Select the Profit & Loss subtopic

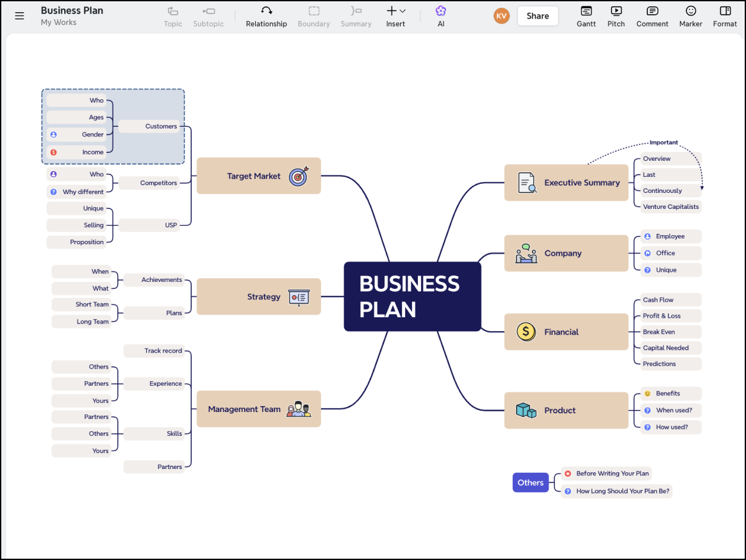(x=671, y=316)
